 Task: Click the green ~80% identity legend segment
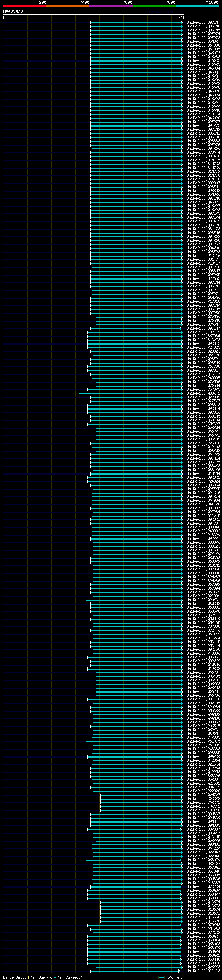pos(154,6)
